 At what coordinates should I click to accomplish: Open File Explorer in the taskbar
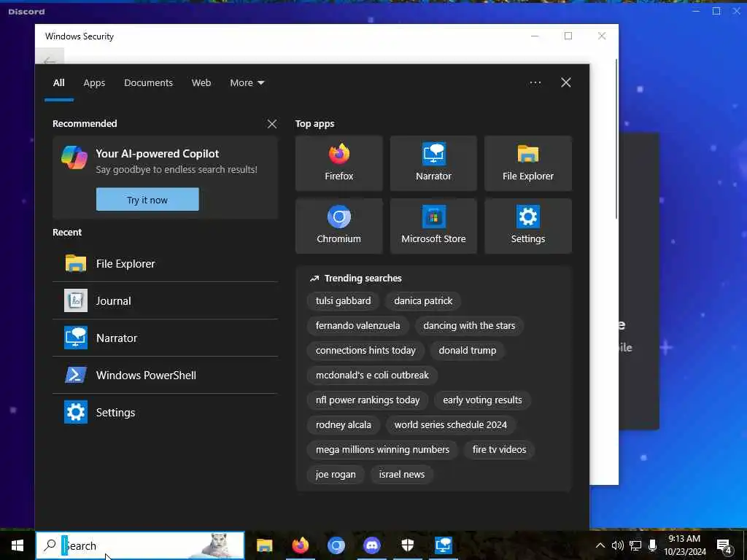click(x=264, y=545)
